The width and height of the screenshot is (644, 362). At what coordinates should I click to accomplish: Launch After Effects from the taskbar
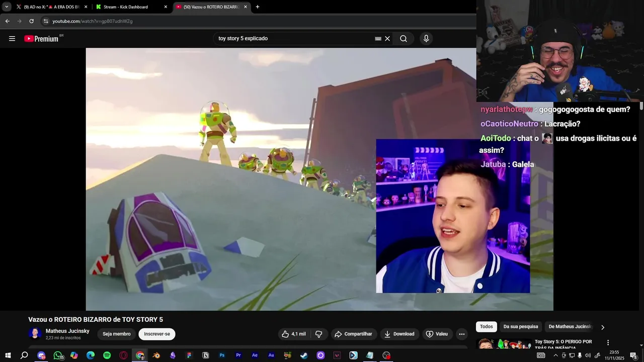[255, 355]
